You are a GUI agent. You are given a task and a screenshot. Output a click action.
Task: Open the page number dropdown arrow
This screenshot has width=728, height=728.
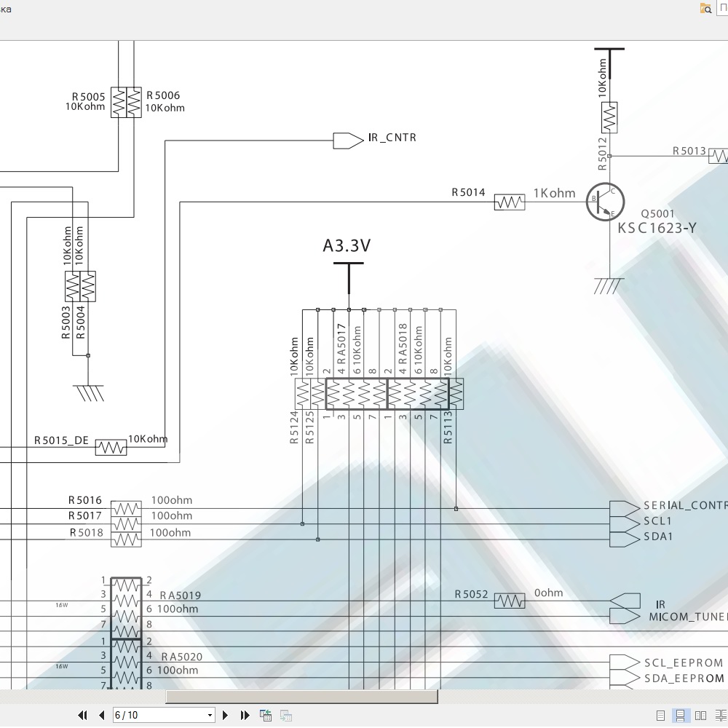point(210,716)
